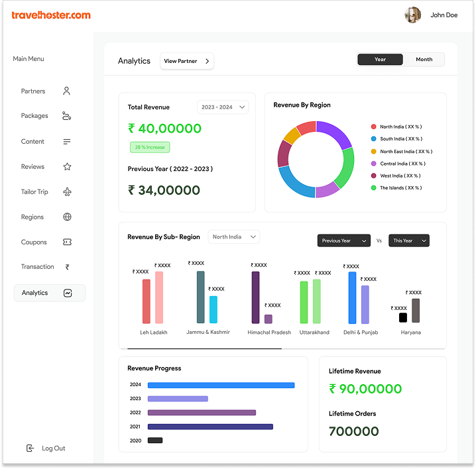Click the travelhoster.com logo
The height and width of the screenshot is (469, 476).
[x=51, y=15]
